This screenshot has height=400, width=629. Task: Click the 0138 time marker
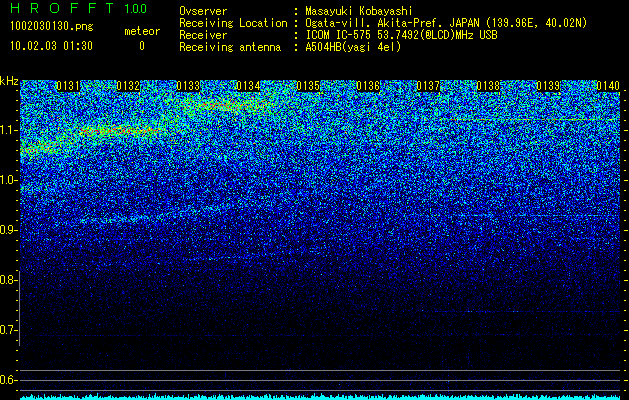488,86
